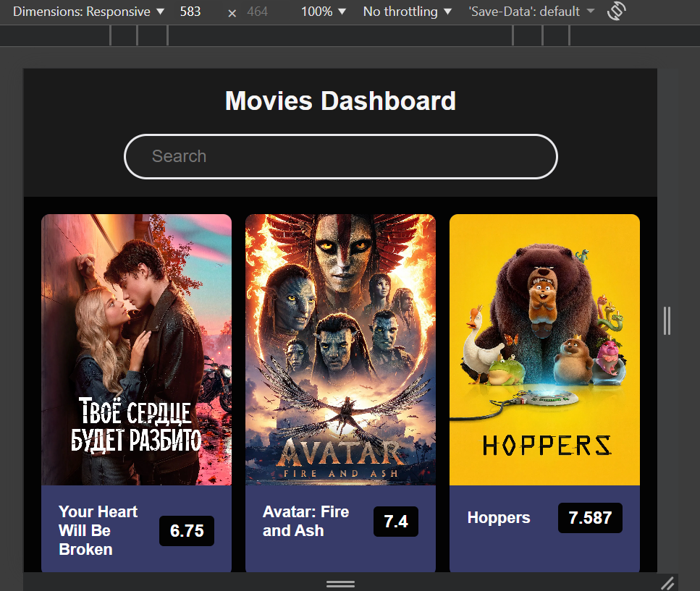Grab the bottom viewport resize handle
700x591 pixels.
[341, 584]
